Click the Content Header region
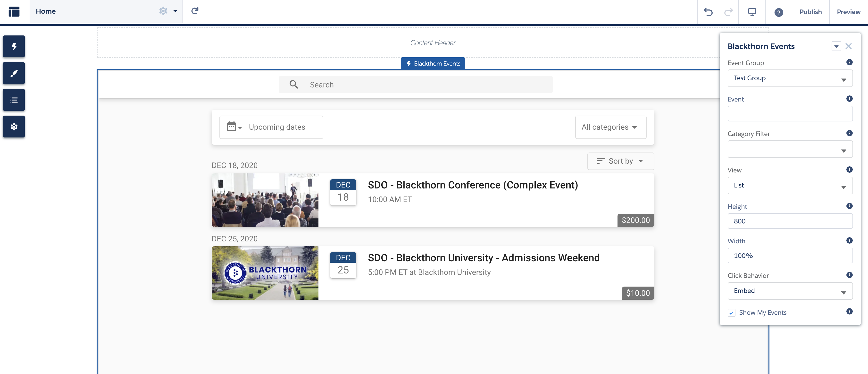The height and width of the screenshot is (374, 868). point(433,43)
